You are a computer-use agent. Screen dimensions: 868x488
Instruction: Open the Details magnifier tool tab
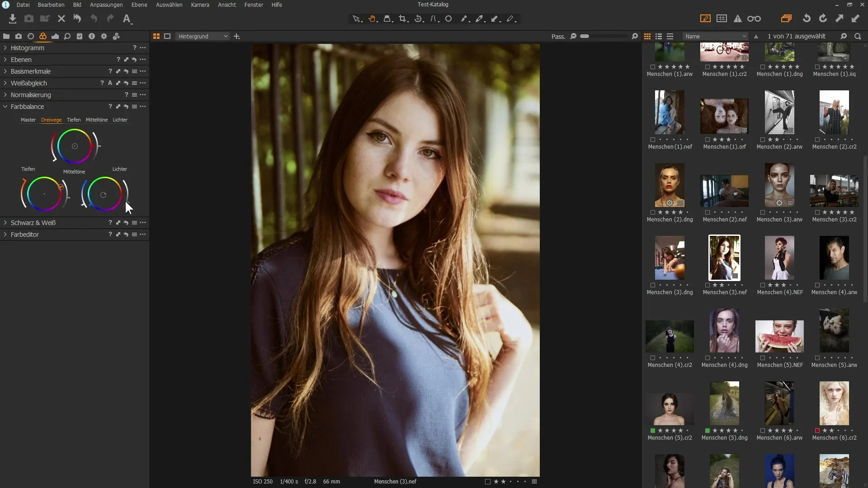67,36
